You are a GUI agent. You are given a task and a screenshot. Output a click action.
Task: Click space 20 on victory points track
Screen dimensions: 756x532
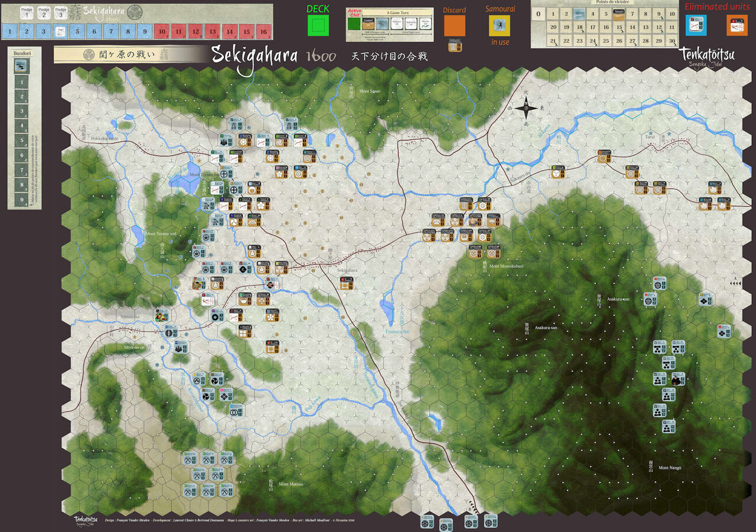(553, 27)
